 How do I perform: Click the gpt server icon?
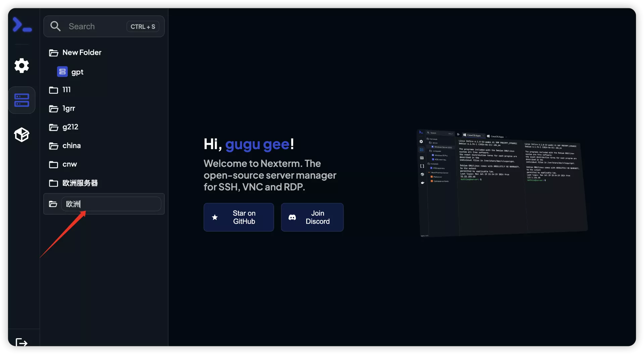62,72
